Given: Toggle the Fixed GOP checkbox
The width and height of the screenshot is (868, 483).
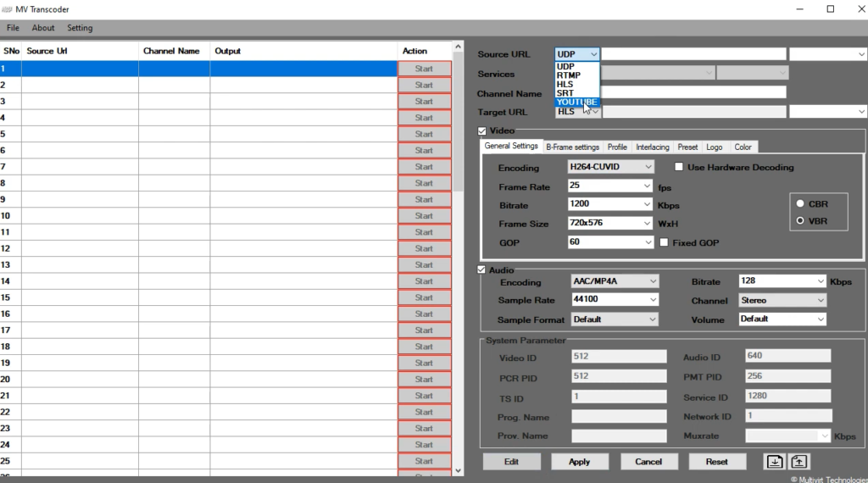Looking at the screenshot, I should pos(665,242).
